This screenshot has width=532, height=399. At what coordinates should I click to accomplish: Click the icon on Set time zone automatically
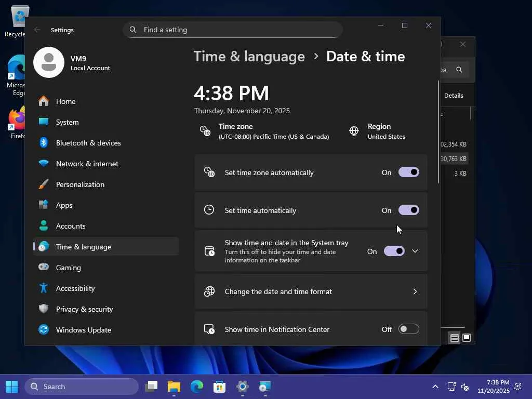click(x=209, y=172)
